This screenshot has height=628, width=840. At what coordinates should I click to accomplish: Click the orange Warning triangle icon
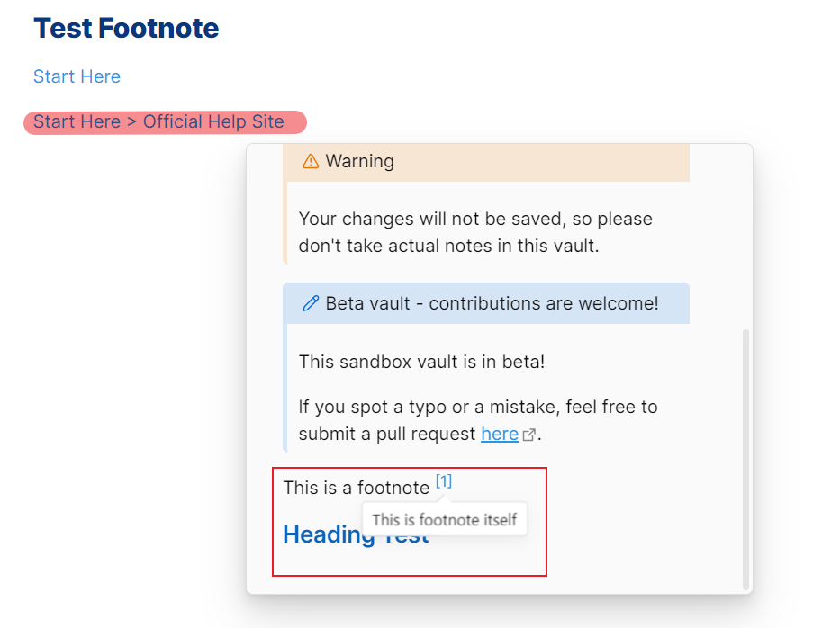click(311, 161)
